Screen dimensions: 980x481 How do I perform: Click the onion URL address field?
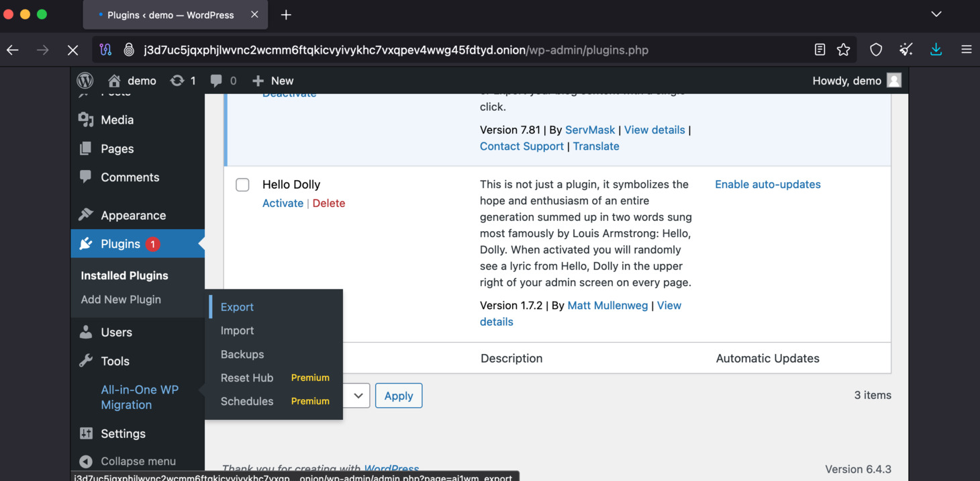[396, 50]
